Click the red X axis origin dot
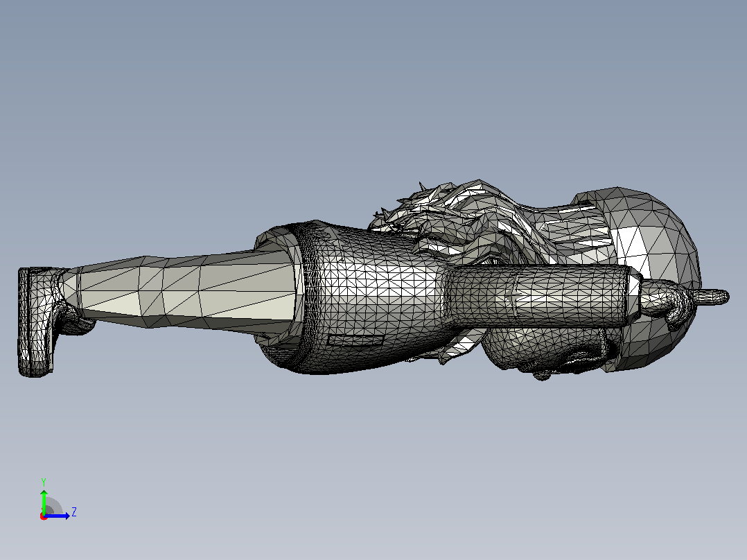This screenshot has width=747, height=560. (44, 516)
